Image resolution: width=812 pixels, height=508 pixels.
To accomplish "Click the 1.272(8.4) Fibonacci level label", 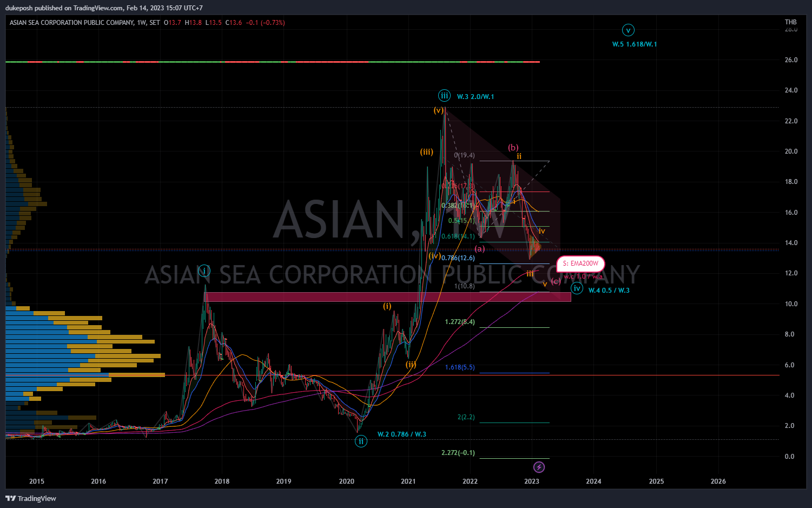I will tap(460, 322).
